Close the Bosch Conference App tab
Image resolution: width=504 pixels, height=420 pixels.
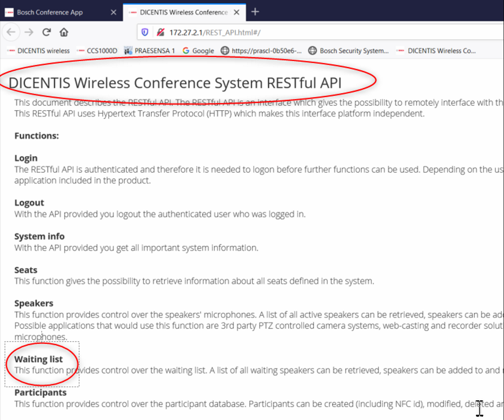113,12
